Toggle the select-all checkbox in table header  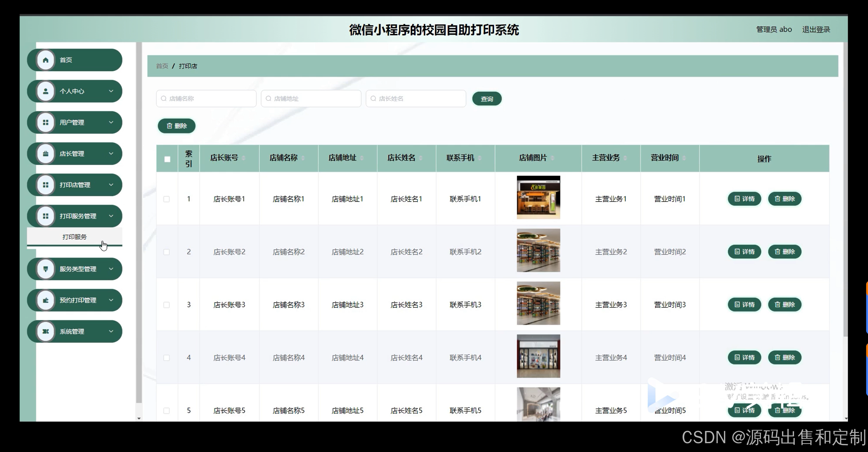point(167,159)
